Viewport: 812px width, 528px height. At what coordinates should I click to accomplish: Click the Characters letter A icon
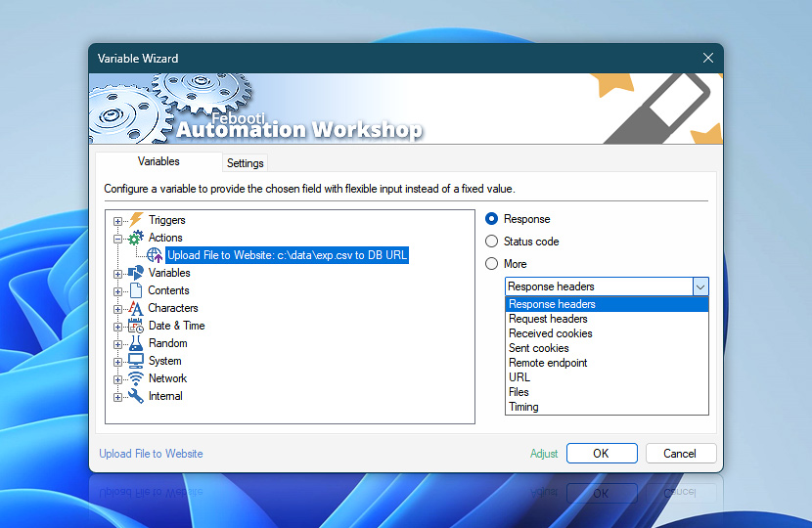point(136,308)
